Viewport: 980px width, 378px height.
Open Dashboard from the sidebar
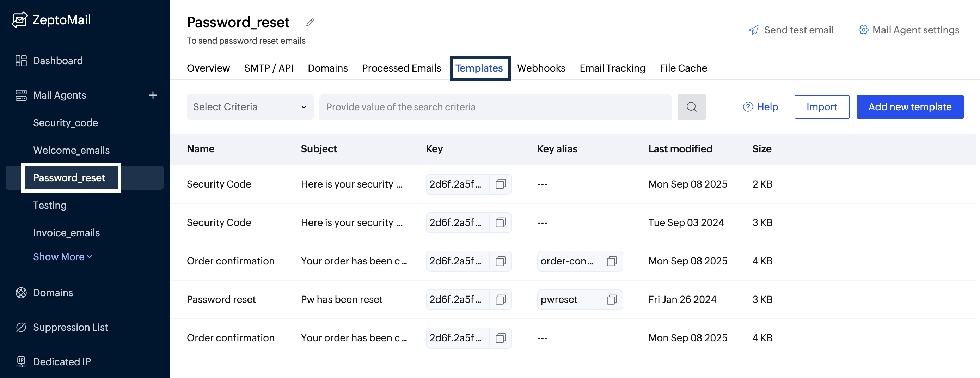pyautogui.click(x=58, y=61)
